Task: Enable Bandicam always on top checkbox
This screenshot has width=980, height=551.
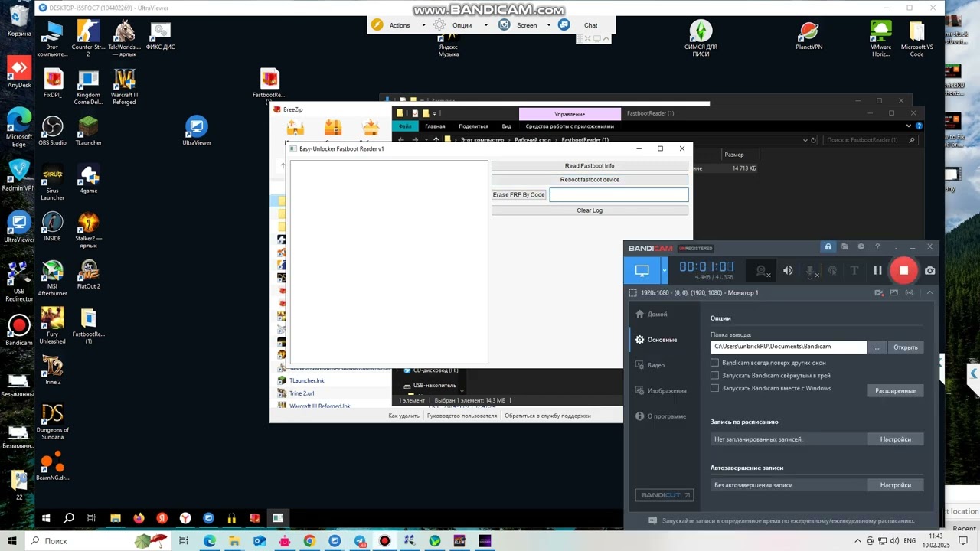Action: pyautogui.click(x=714, y=363)
